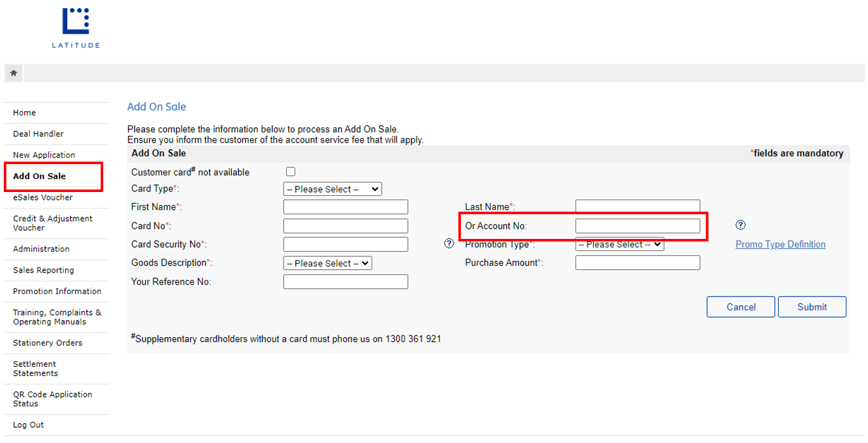Viewport: 868px width, 443px height.
Task: Tick the Customer card not available checkbox
Action: coord(291,172)
